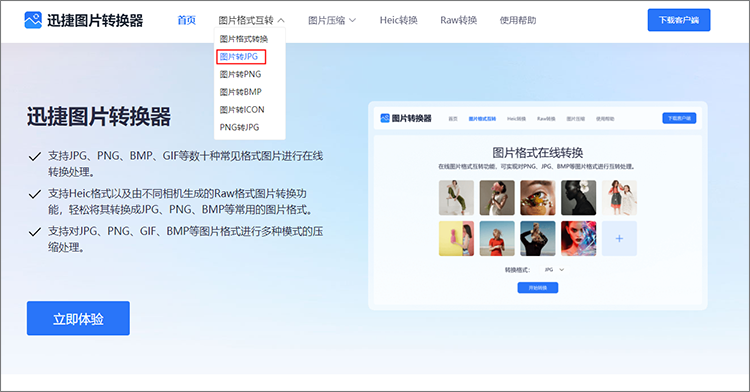
Task: Choose 图片转PNG menu entry
Action: click(240, 74)
